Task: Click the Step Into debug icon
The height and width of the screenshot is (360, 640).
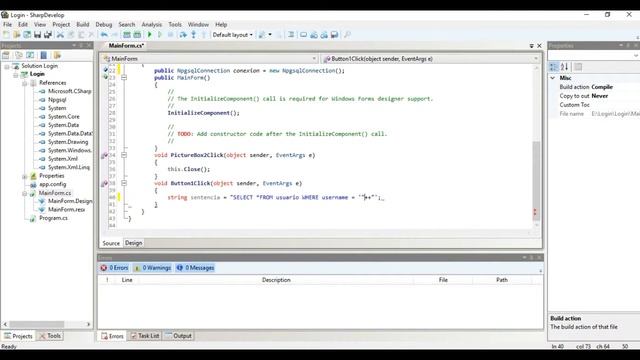Action: pyautogui.click(x=193, y=35)
